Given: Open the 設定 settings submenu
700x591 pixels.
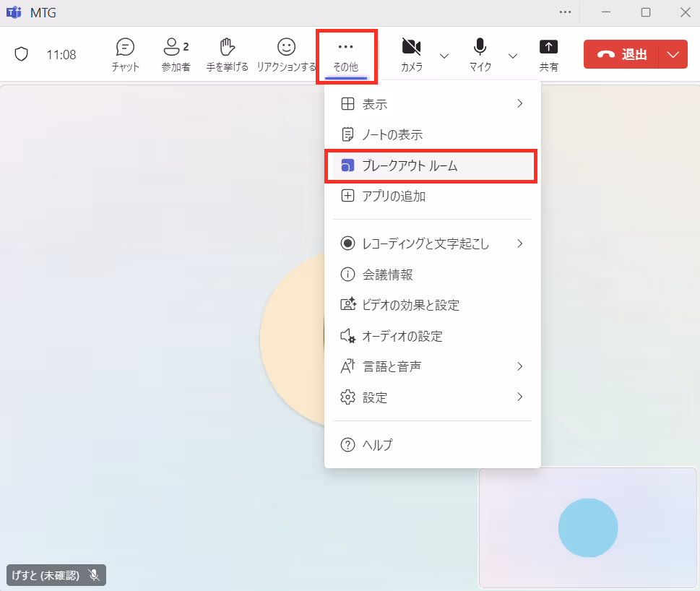Looking at the screenshot, I should coord(432,397).
